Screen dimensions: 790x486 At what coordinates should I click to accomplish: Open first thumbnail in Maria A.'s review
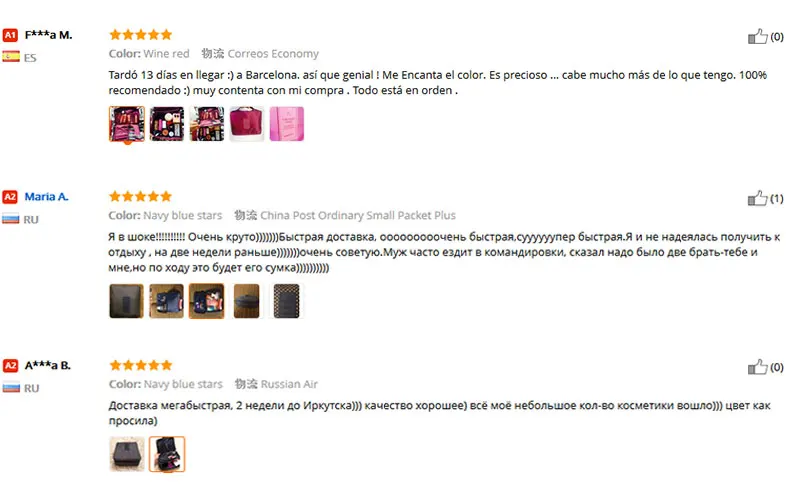coord(126,301)
